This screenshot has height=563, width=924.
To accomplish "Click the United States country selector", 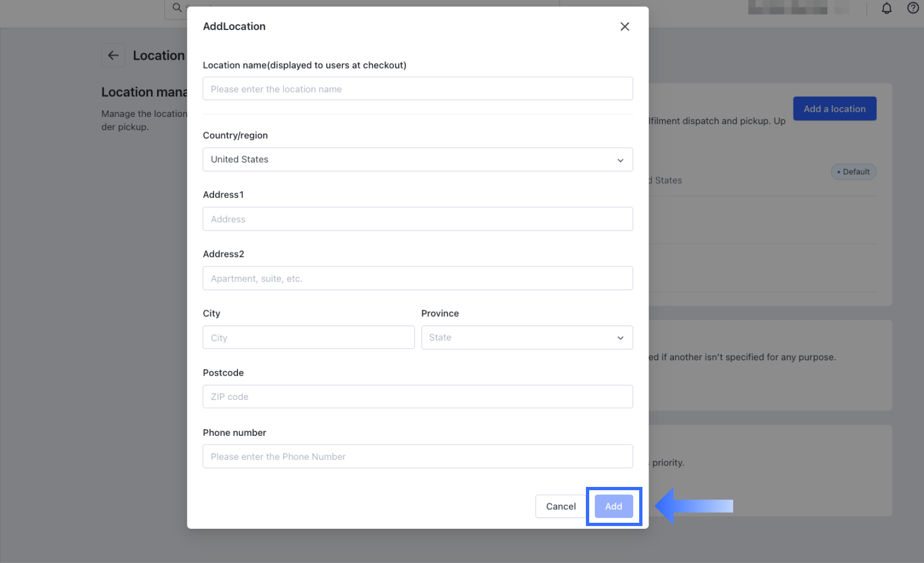I will (x=408, y=160).
